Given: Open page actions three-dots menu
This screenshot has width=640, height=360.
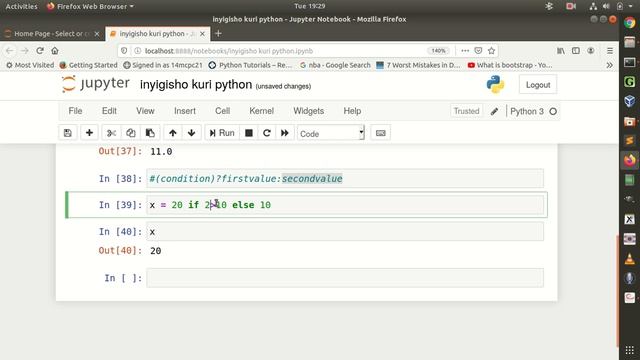Looking at the screenshot, I should [465, 51].
